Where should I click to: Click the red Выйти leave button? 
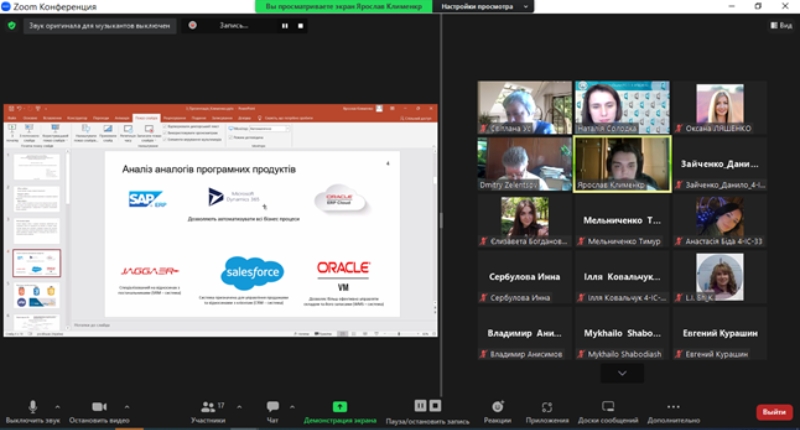(x=773, y=411)
